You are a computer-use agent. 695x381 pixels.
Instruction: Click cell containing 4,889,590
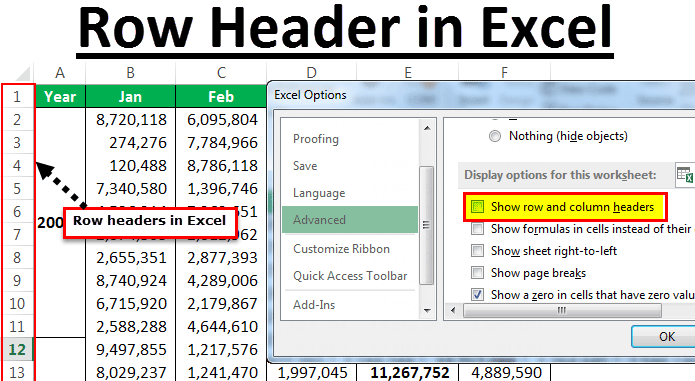pyautogui.click(x=504, y=373)
